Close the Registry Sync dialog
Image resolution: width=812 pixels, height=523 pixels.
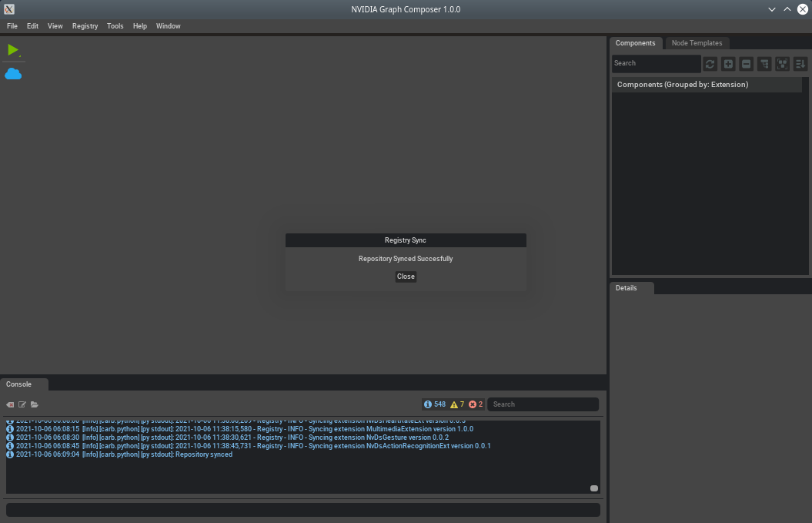406,277
